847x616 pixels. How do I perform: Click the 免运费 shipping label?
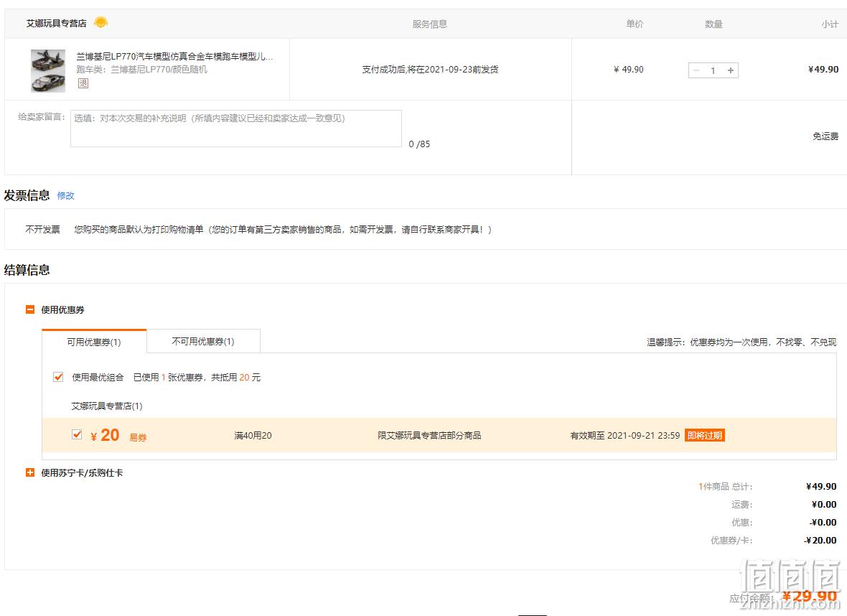(x=825, y=136)
